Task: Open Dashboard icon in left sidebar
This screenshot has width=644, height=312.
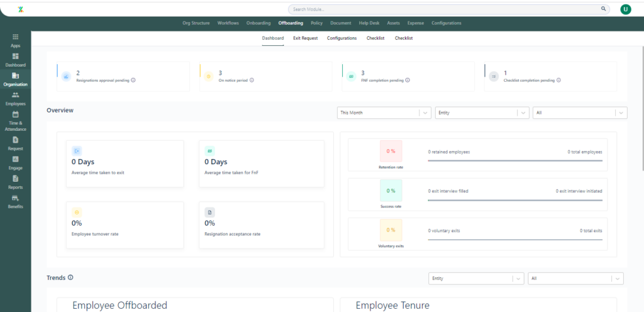Action: [x=15, y=56]
